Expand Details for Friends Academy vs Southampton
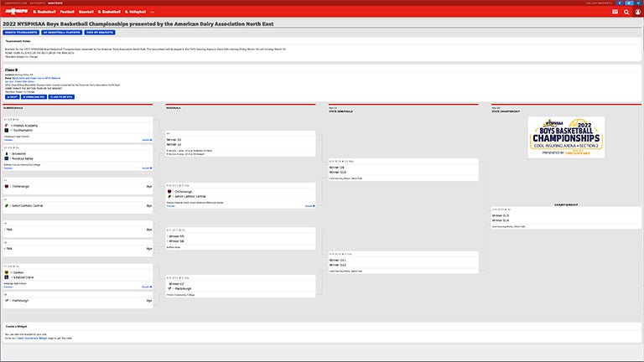The width and height of the screenshot is (644, 362). coord(147,140)
